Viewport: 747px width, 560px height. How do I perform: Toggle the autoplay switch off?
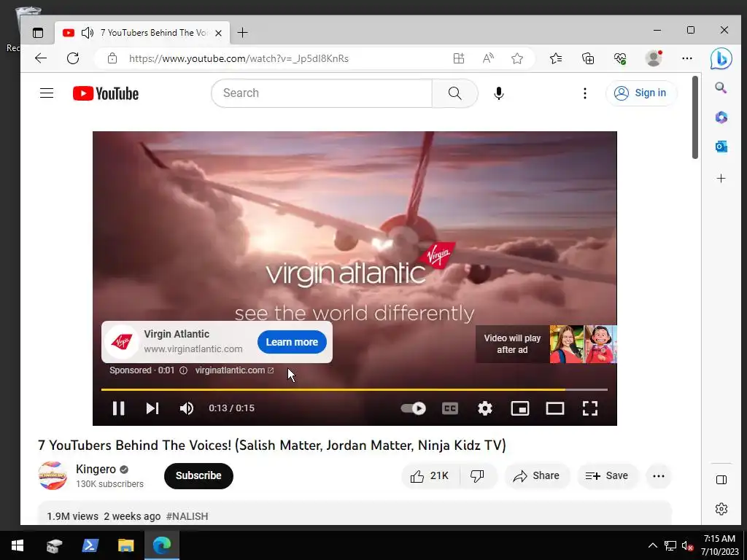[x=413, y=408]
